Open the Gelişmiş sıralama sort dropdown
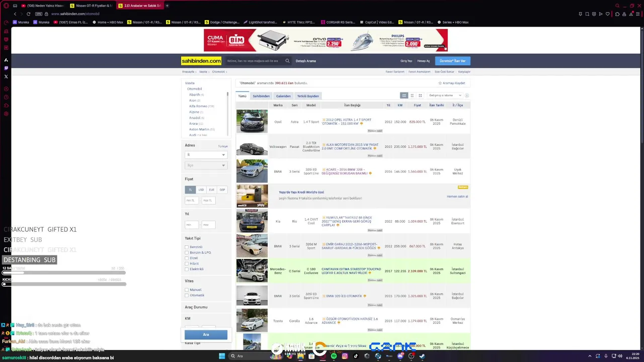Viewport: 644px width, 362px height. point(445,96)
